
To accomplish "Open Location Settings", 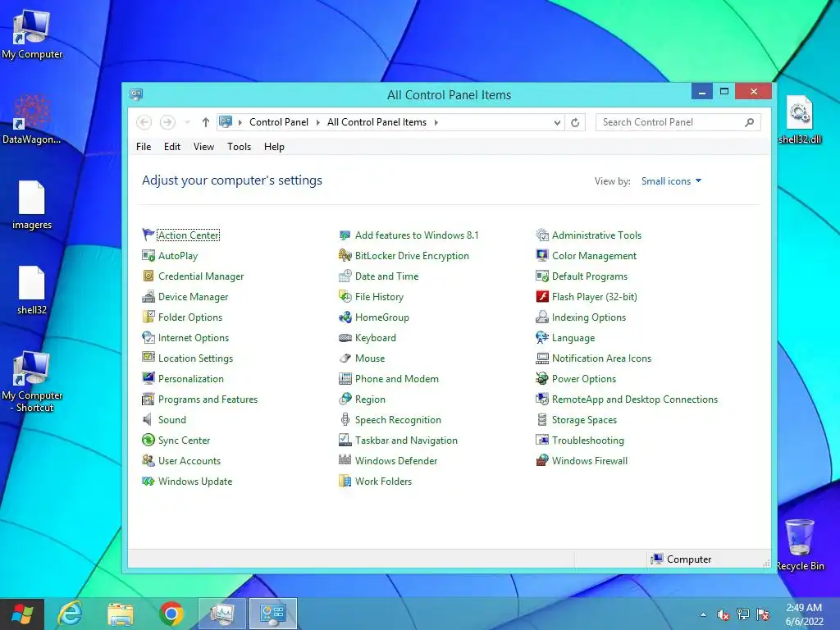I will [195, 358].
